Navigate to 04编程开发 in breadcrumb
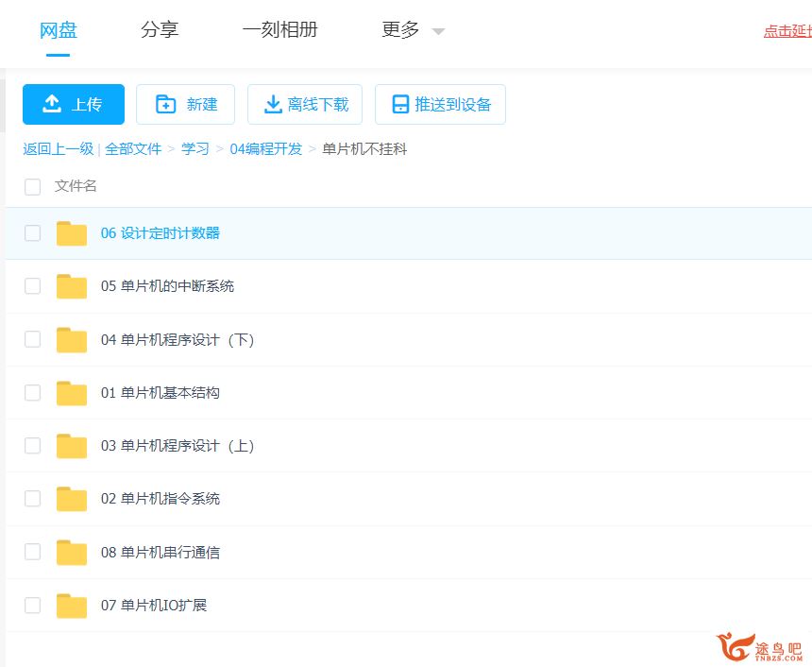This screenshot has height=667, width=812. (x=266, y=149)
